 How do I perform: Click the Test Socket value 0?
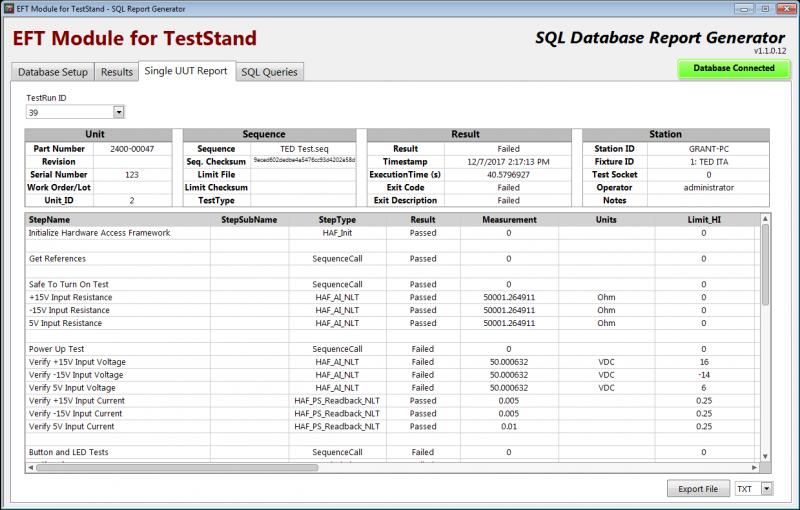coord(709,174)
